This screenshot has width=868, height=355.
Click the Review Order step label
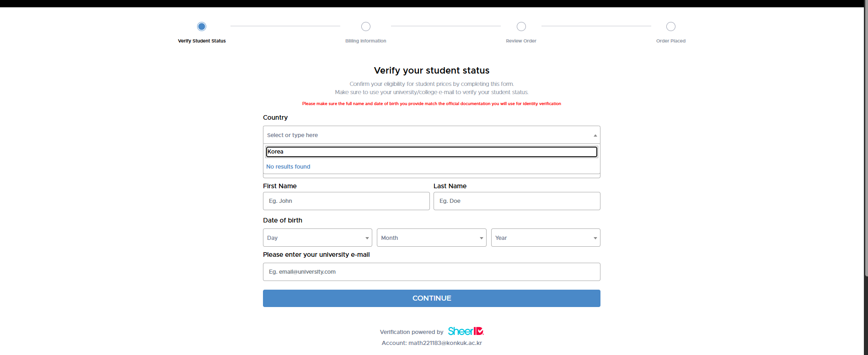coord(521,41)
